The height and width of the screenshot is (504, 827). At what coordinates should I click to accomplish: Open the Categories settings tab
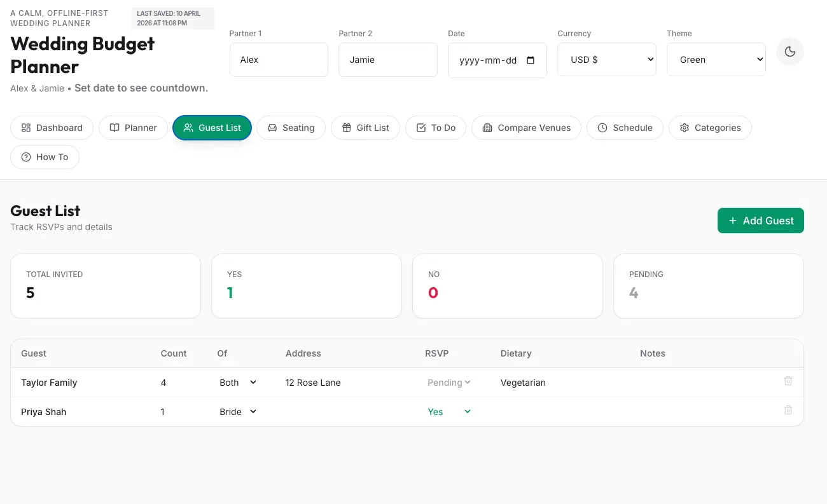(x=709, y=128)
